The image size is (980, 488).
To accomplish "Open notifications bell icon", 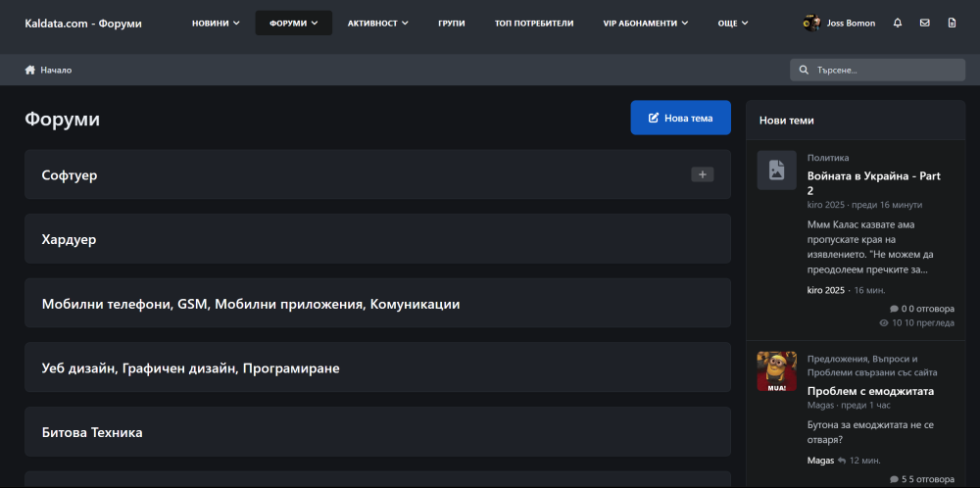I will click(898, 24).
